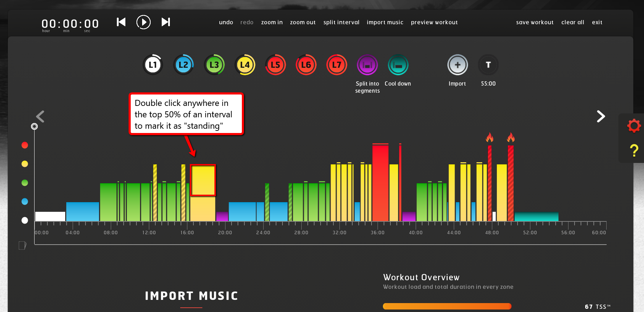Click split interval in top menu
The height and width of the screenshot is (312, 644).
(341, 22)
